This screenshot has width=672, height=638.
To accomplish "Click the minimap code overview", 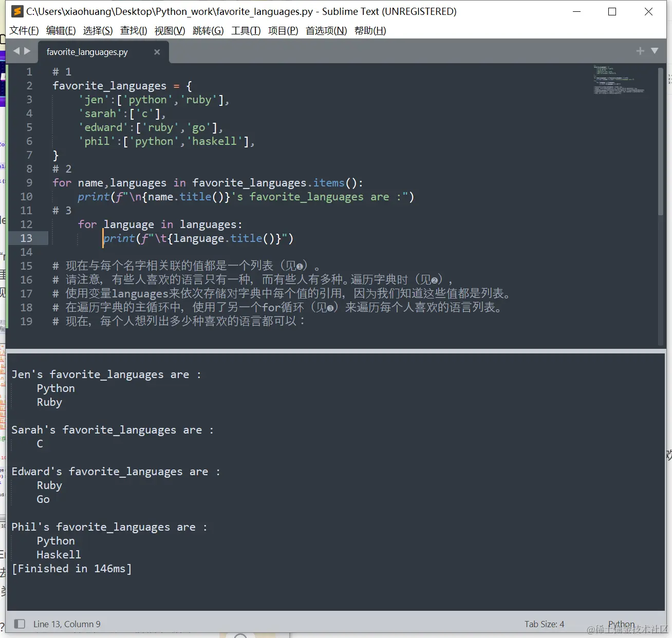I will coord(619,80).
